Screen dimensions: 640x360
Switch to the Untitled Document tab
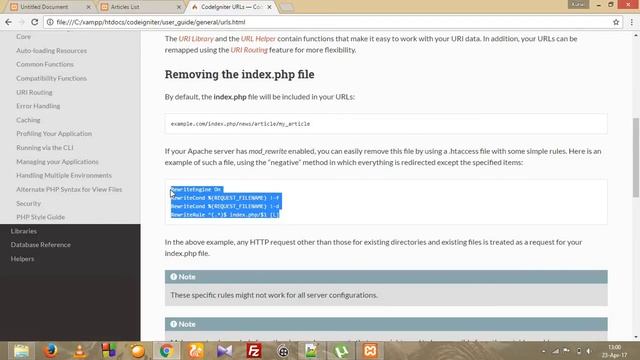50,7
